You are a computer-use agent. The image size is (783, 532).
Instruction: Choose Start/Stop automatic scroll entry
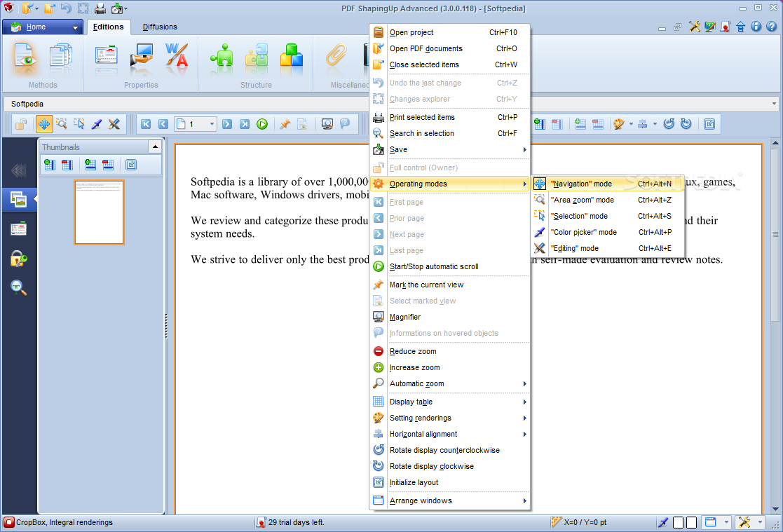[449, 267]
